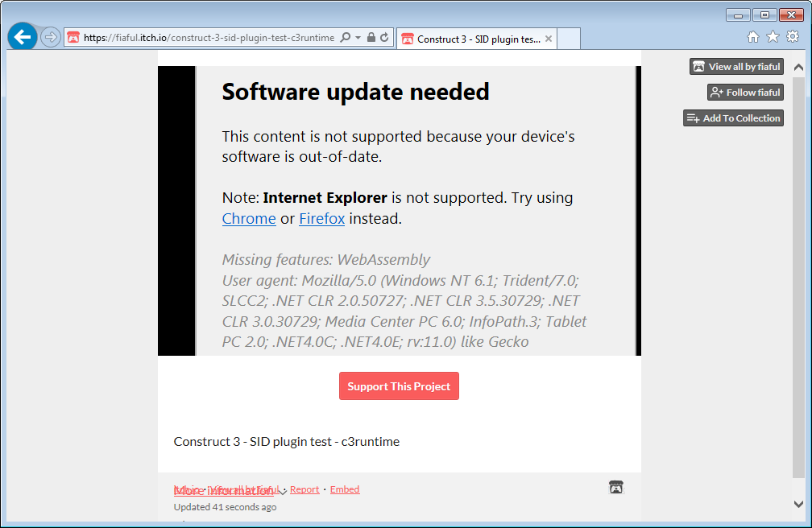This screenshot has width=812, height=528.
Task: Click the scrollbar up arrow
Action: coord(798,67)
